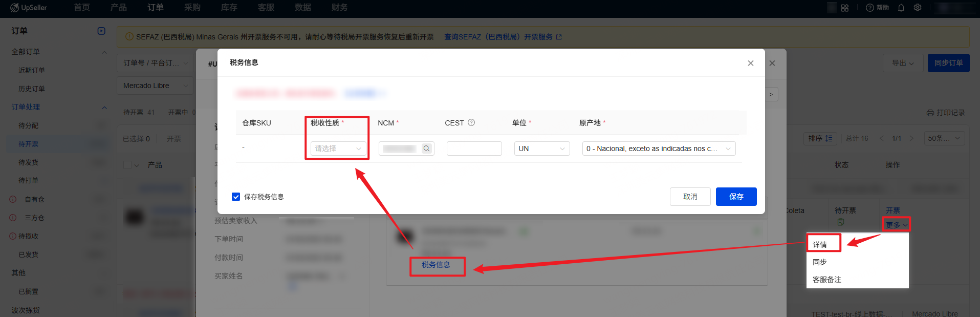The width and height of the screenshot is (980, 317).
Task: Open the 单位 UN dropdown
Action: 541,149
